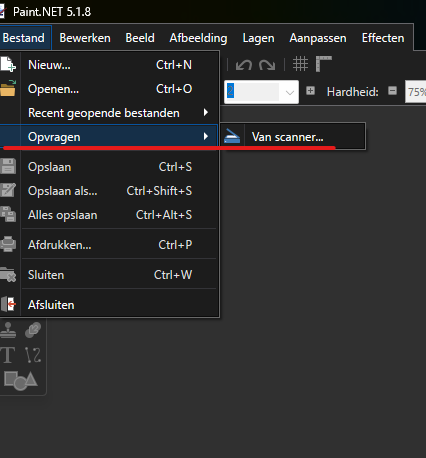The image size is (426, 458).
Task: Select the Clone Stamp tool
Action: (x=8, y=330)
